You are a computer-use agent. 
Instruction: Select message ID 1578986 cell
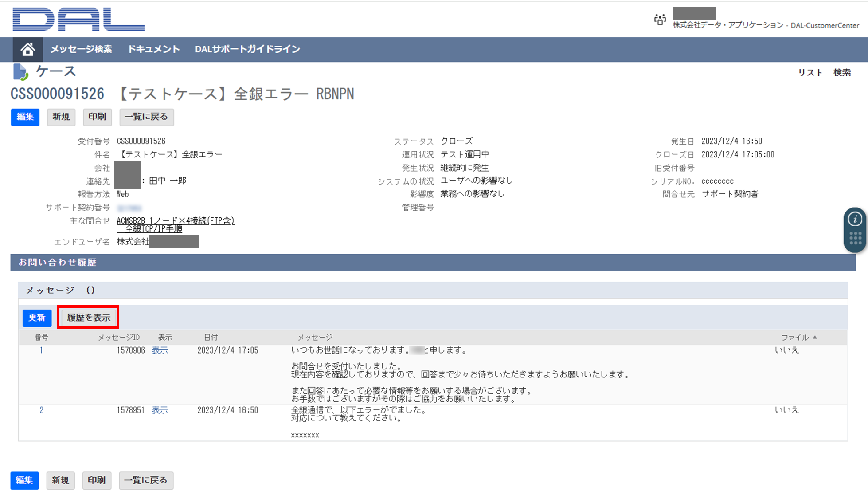coord(131,350)
